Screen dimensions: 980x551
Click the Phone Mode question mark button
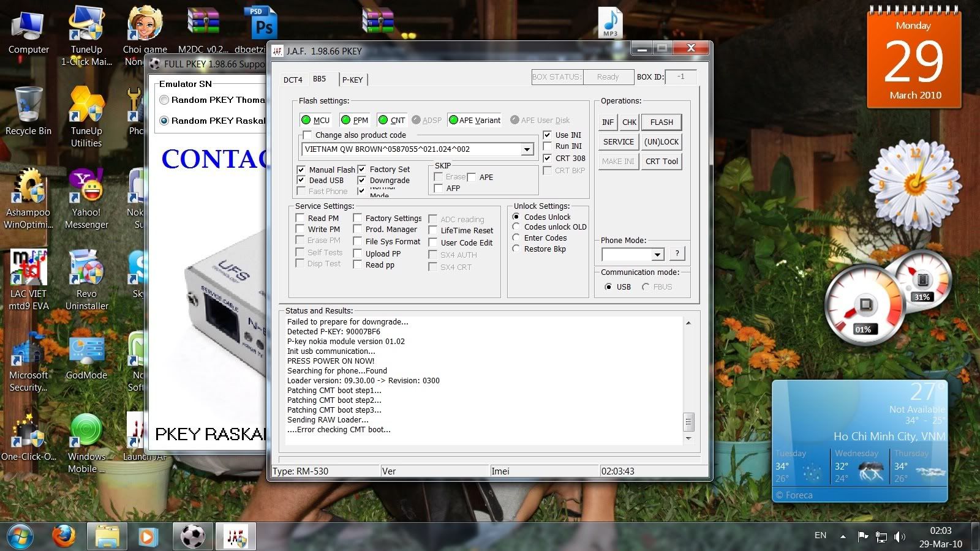(x=677, y=253)
